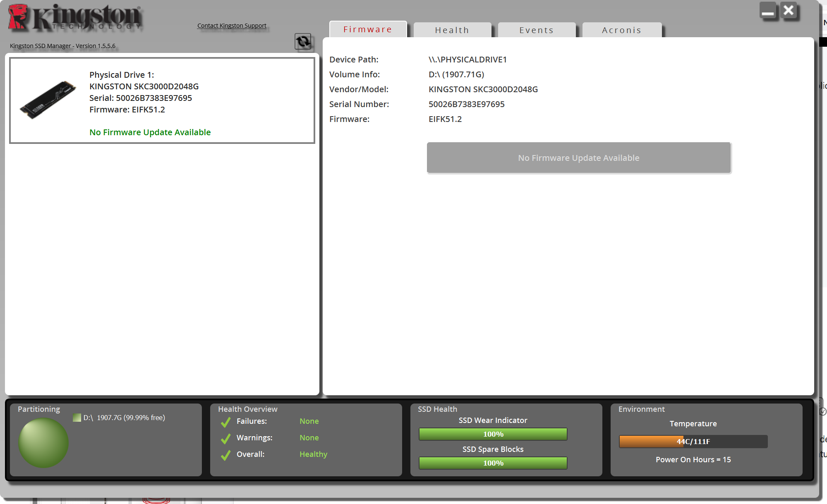Open the Events tab
Image resolution: width=827 pixels, height=504 pixels.
(x=536, y=30)
